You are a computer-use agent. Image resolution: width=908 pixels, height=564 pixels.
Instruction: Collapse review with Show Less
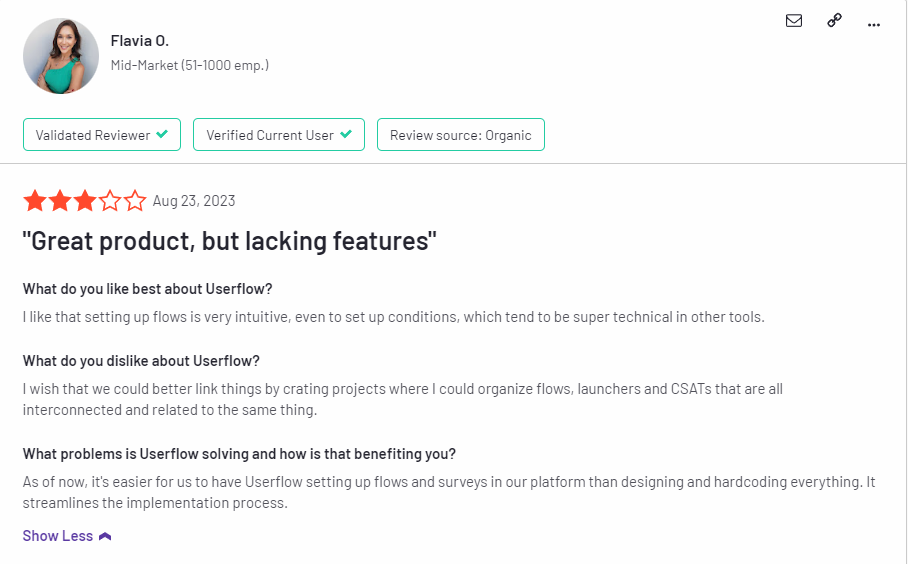point(58,536)
